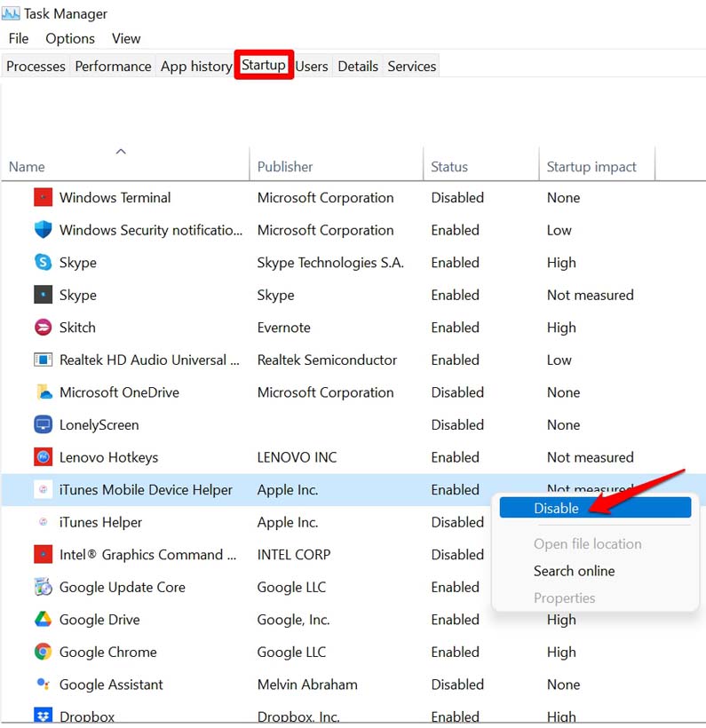Select Search online from context menu
The height and width of the screenshot is (728, 706).
click(574, 571)
